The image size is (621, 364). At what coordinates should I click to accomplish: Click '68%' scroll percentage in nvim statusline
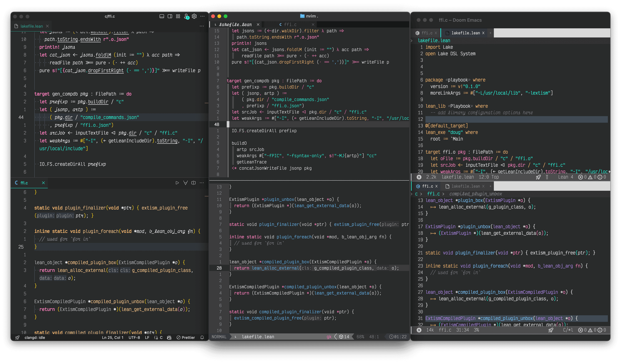[x=360, y=337]
